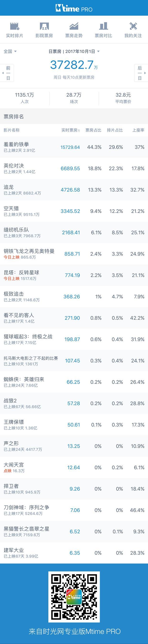Viewport: 148px width, 644px height.
Task: Expand the 全国 region dropdown
Action: pos(10,51)
